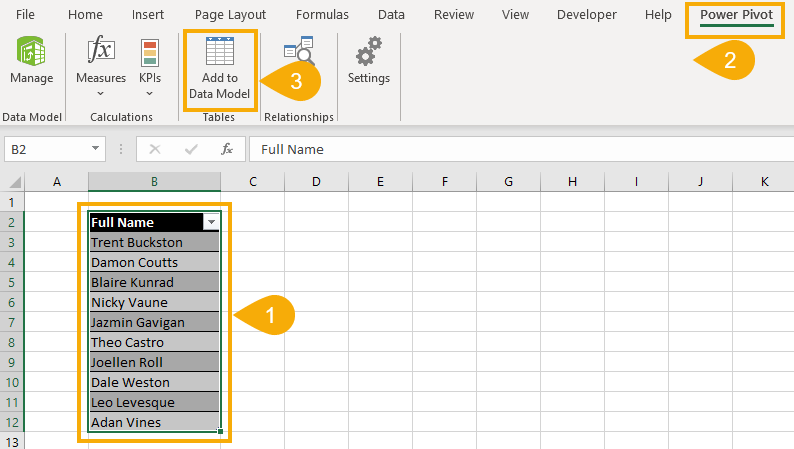
Task: Expand the Measures dropdown arrow
Action: (x=100, y=94)
